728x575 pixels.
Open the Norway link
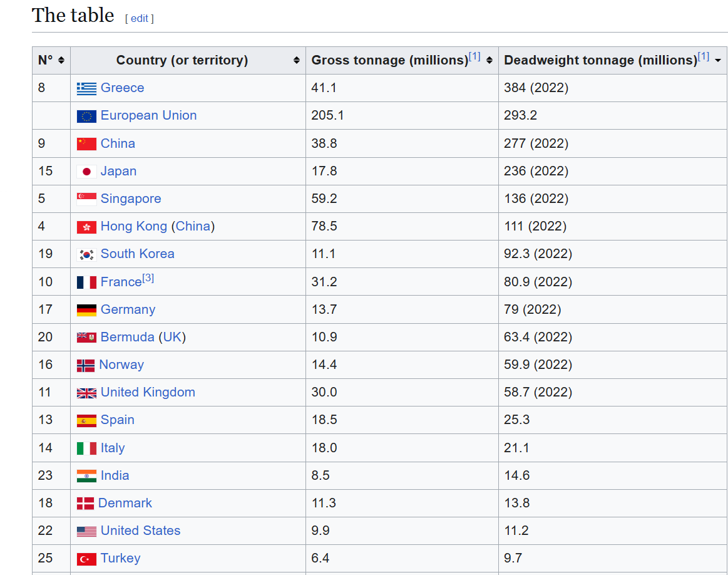[121, 365]
